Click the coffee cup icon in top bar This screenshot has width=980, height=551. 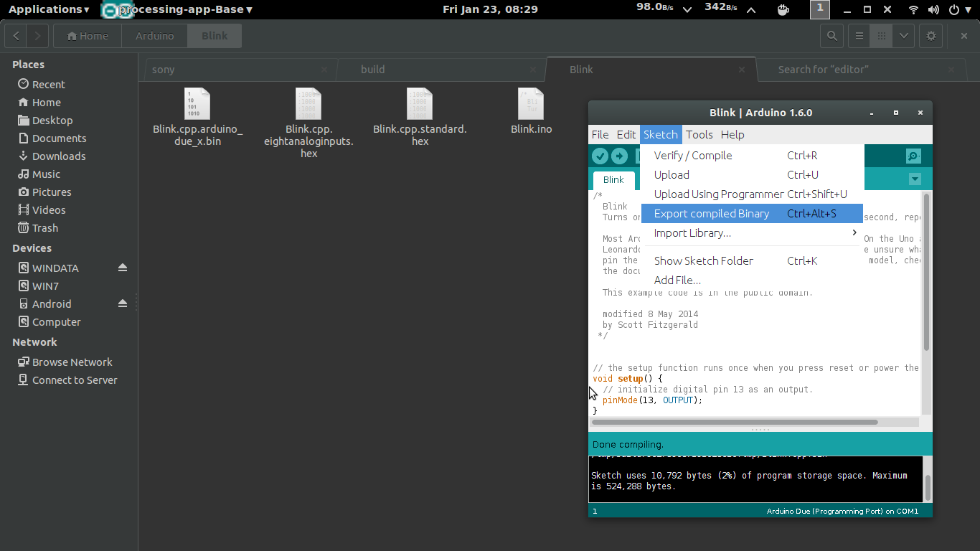pos(783,9)
